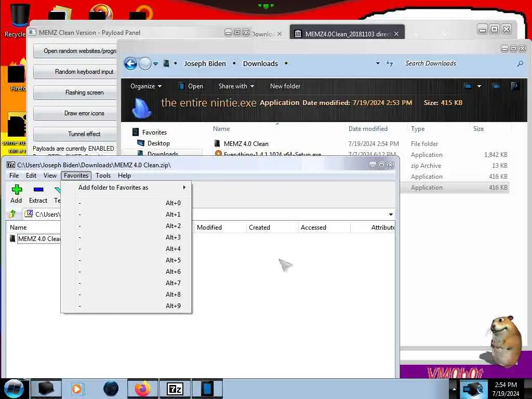Click 7-Zip icon in taskbar

(175, 389)
